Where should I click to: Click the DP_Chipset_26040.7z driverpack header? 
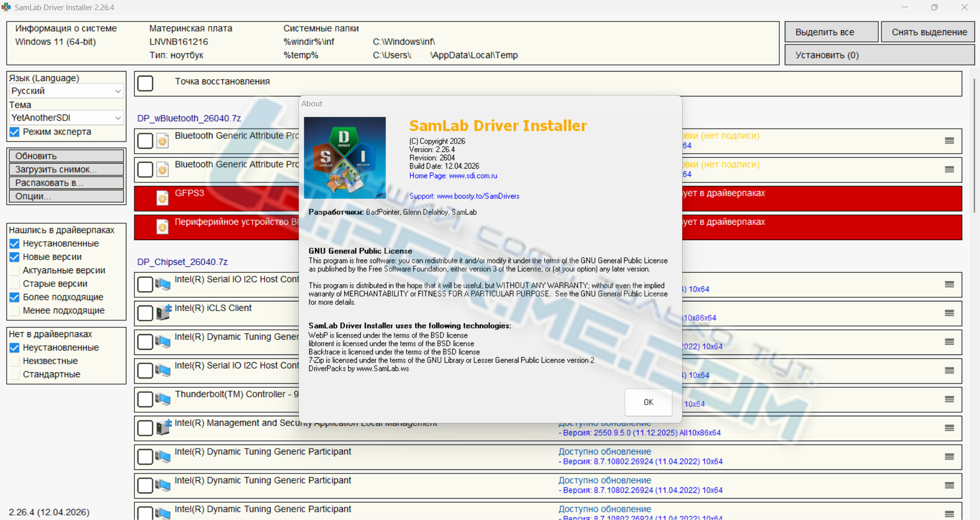[182, 262]
